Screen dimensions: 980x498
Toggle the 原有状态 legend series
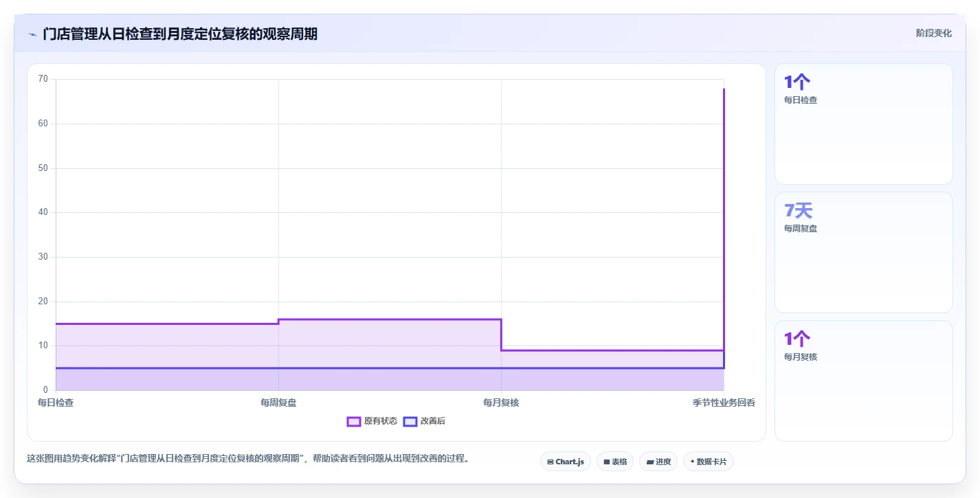(372, 421)
